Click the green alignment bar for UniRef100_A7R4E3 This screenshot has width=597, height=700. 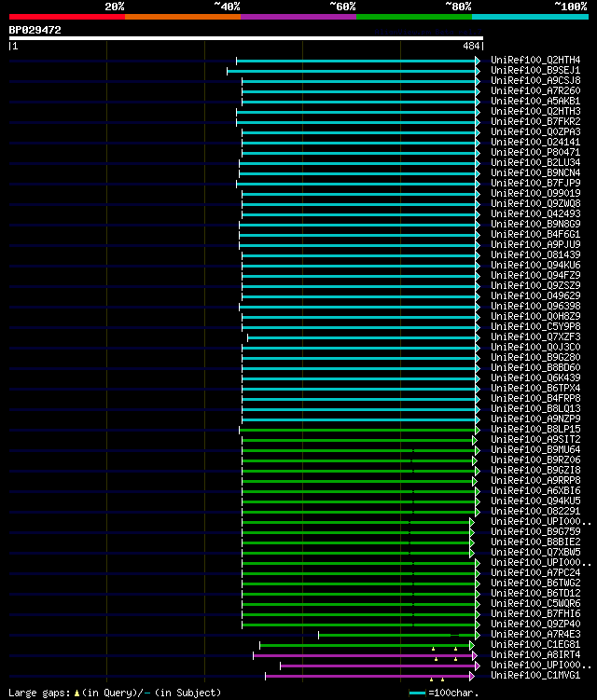[x=398, y=636]
